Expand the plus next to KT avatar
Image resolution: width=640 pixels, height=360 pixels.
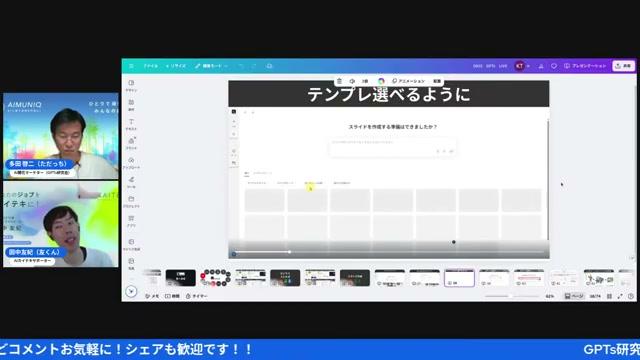click(x=528, y=66)
